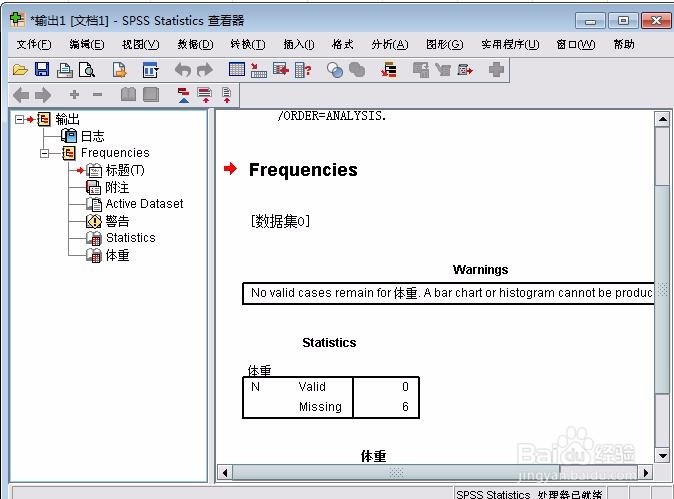
Task: Select 标题(T) in the outline tree
Action: [125, 170]
